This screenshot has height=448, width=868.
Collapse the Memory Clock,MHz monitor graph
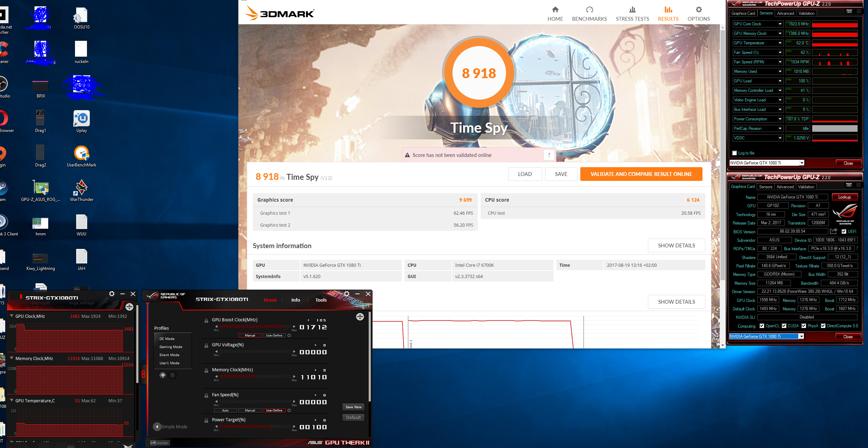pos(12,358)
